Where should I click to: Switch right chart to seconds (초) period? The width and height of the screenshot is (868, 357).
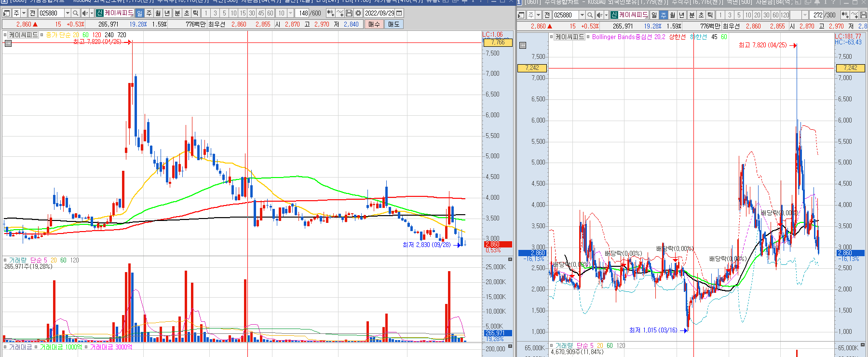701,15
